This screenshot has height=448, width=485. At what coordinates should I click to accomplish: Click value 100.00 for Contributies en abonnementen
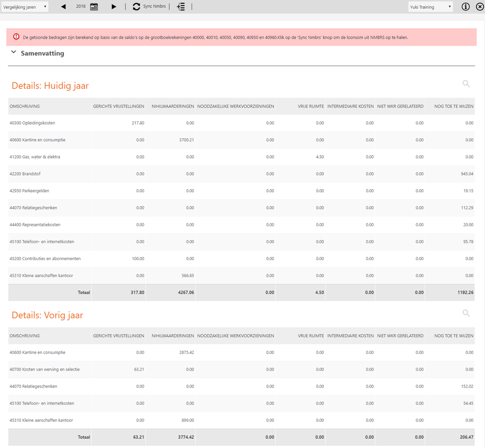click(x=138, y=259)
